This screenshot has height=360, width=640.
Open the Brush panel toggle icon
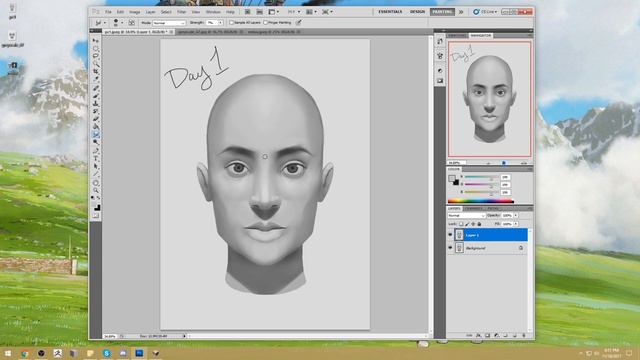tap(131, 22)
